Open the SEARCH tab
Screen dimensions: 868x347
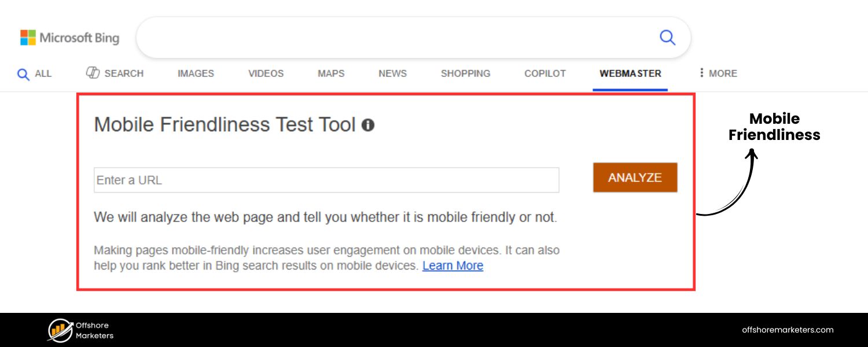[x=115, y=73]
